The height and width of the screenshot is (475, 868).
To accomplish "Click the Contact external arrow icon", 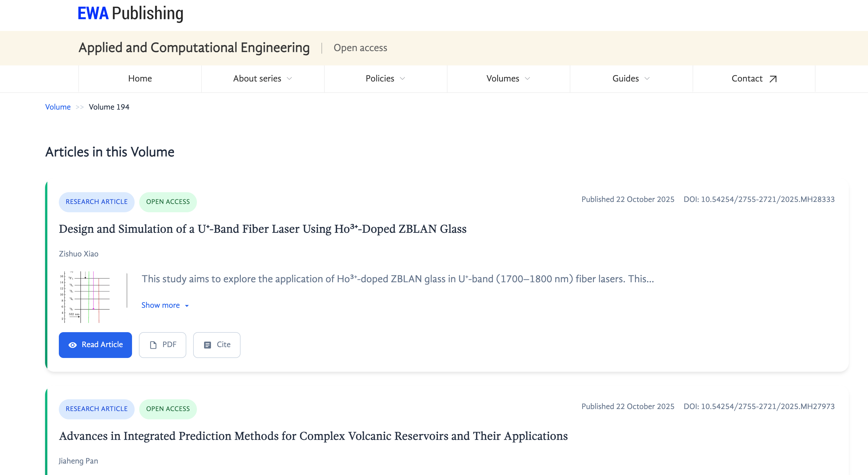I will (x=773, y=79).
